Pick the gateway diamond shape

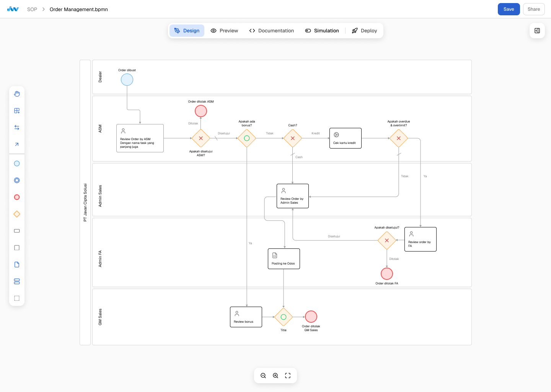point(16,214)
